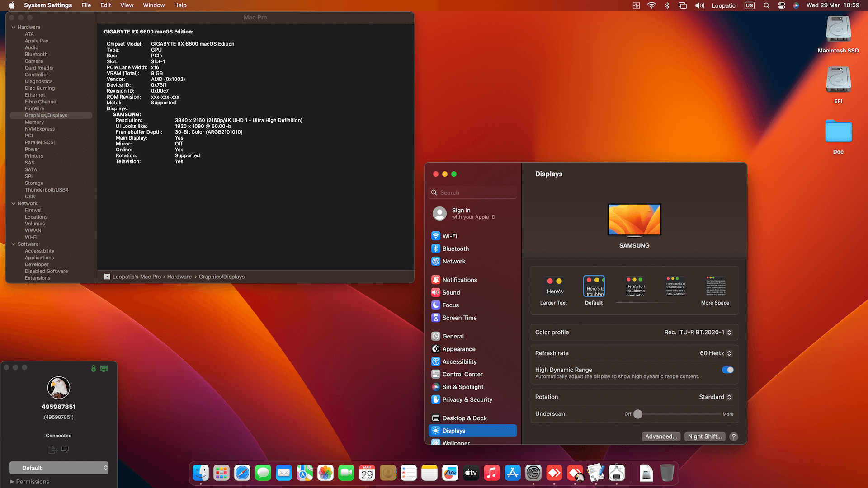Open Sound settings in the sidebar
Viewport: 868px width, 488px height.
pos(451,292)
